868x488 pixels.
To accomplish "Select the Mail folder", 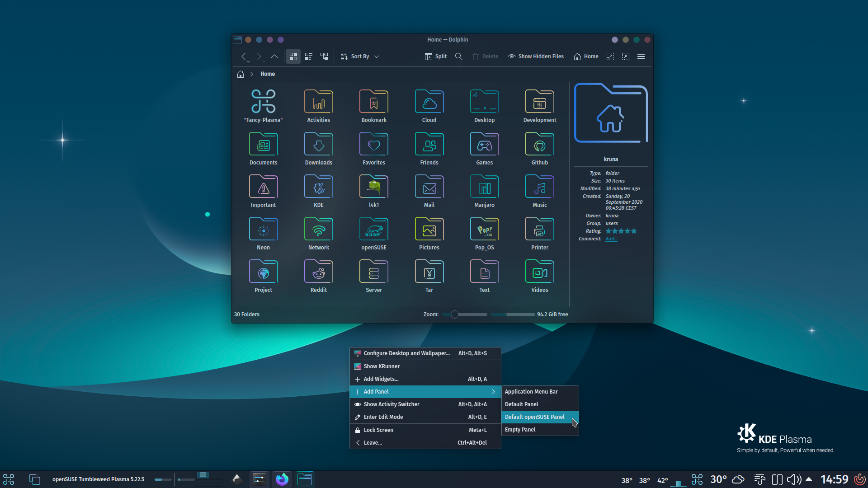I will click(429, 191).
